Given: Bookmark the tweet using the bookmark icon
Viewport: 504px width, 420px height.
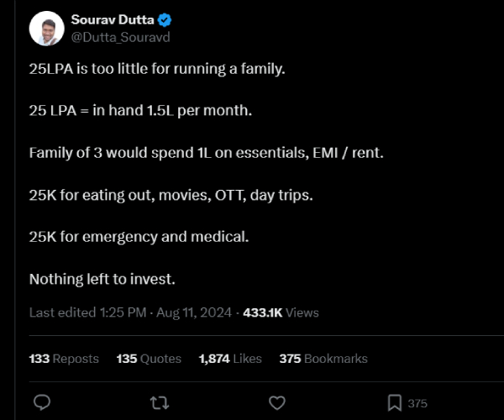Looking at the screenshot, I should click(393, 403).
